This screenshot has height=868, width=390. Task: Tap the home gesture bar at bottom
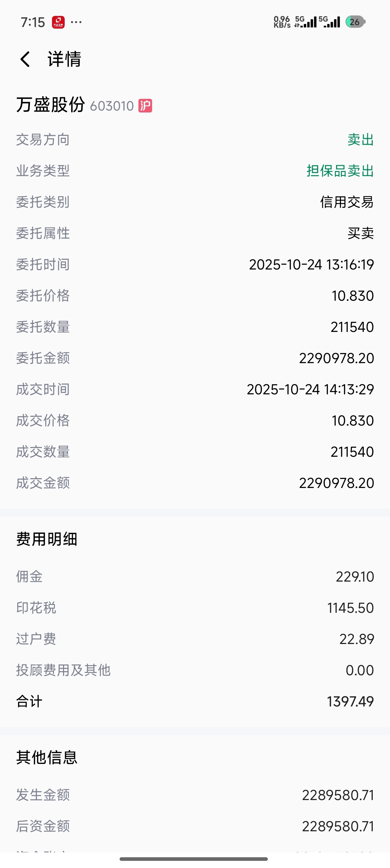click(x=194, y=859)
